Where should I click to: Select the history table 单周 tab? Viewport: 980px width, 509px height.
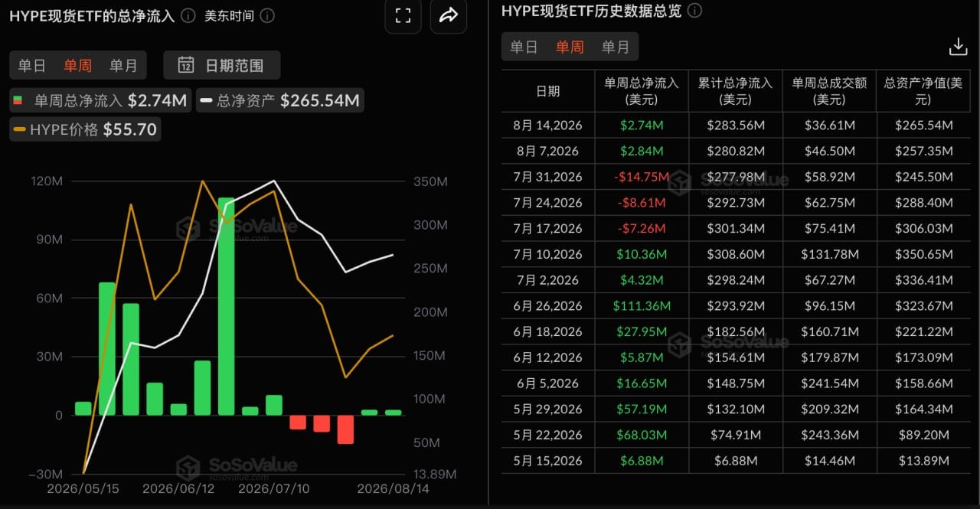(x=570, y=47)
